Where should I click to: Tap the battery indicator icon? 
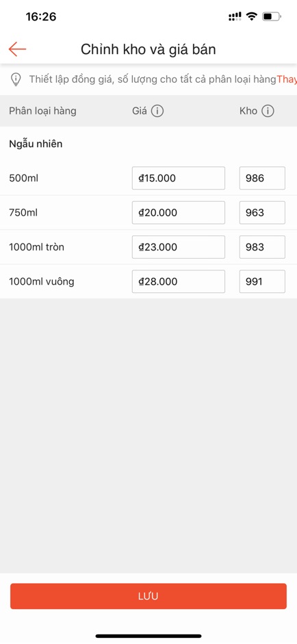pos(272,17)
